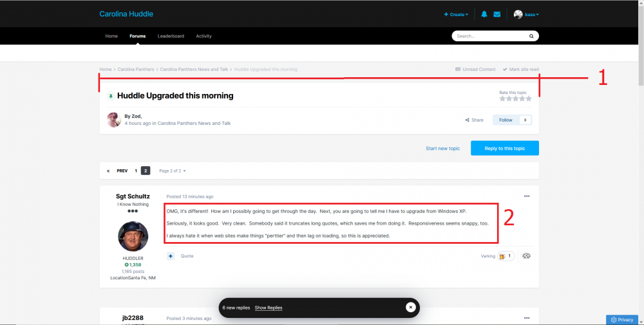Click in the Search input field
This screenshot has height=325, width=644.
tap(491, 36)
